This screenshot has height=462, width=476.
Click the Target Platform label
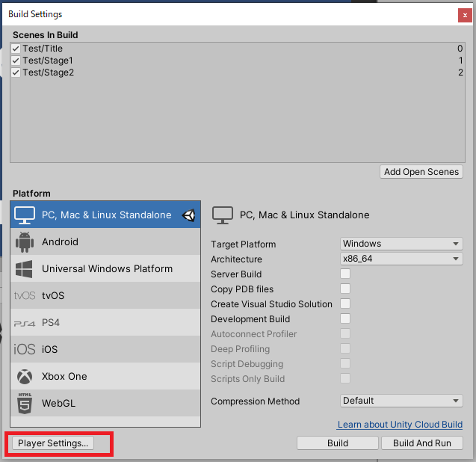pyautogui.click(x=244, y=244)
